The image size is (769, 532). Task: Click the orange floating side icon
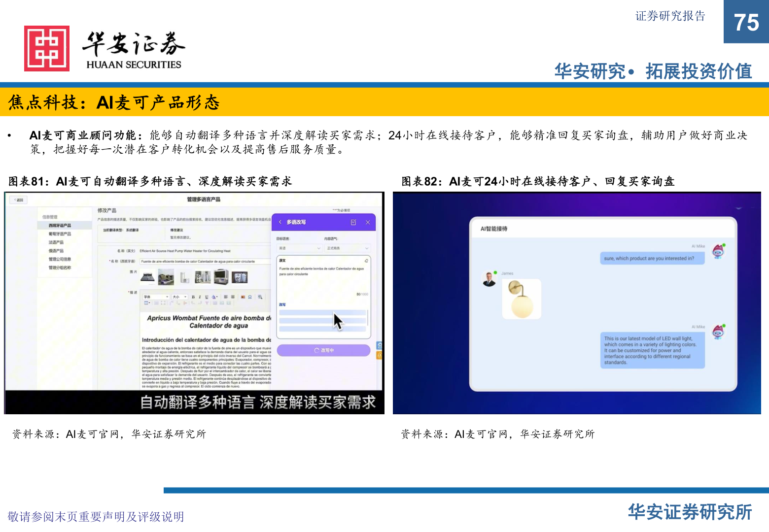(380, 355)
